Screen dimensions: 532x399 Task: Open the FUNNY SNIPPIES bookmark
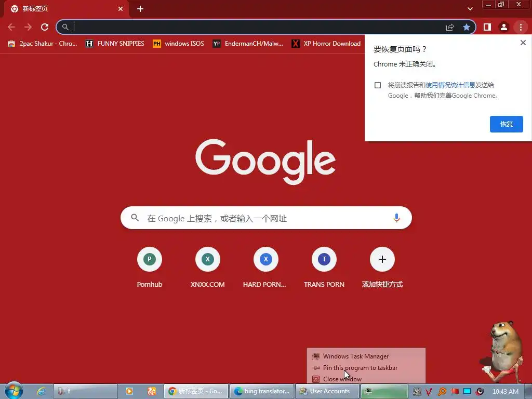(115, 44)
